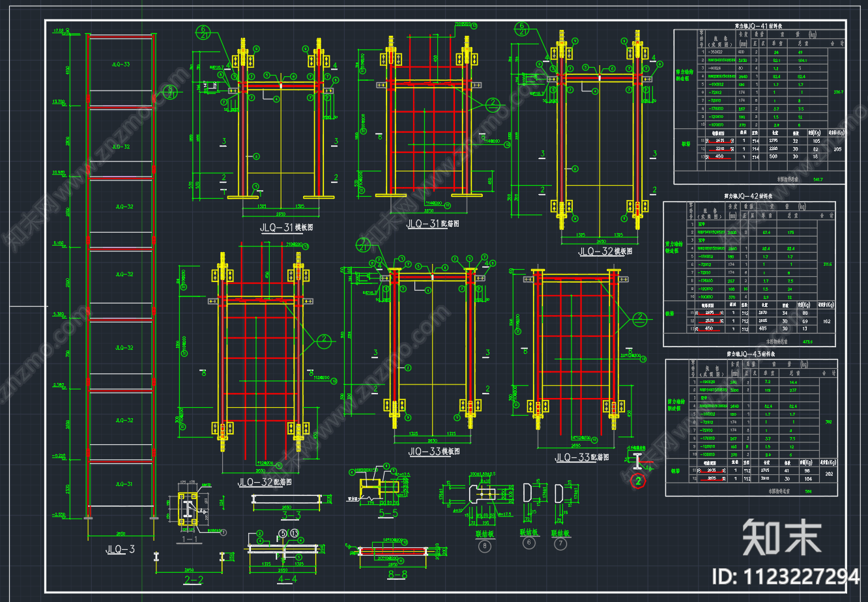This screenshot has width=868, height=602.
Task: Click the red circled number 2 marker
Action: (639, 481)
